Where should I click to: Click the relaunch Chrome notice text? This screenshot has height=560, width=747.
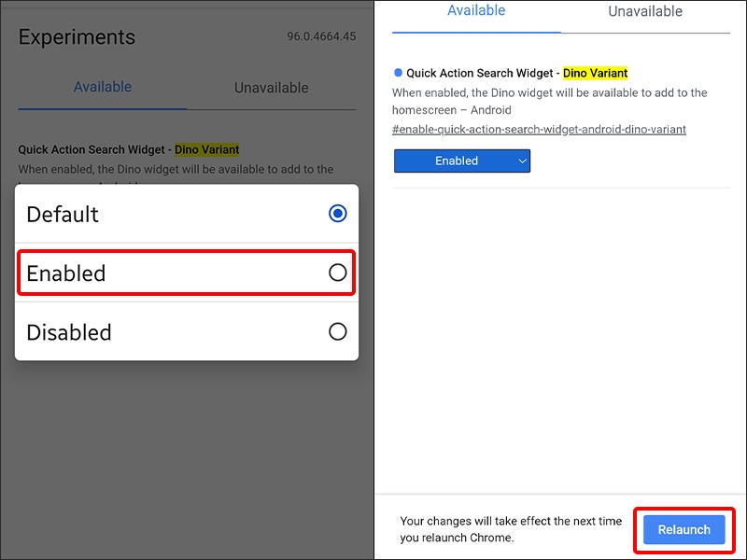pyautogui.click(x=511, y=529)
